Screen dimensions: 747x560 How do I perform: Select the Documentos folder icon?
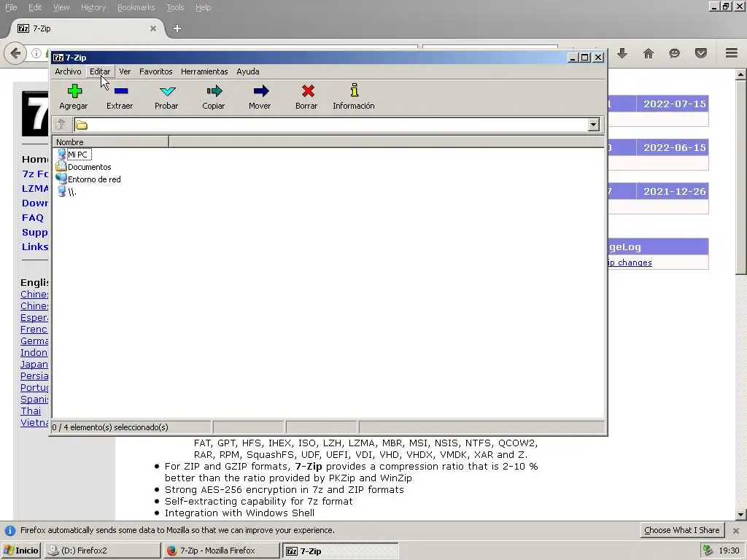[x=61, y=167]
